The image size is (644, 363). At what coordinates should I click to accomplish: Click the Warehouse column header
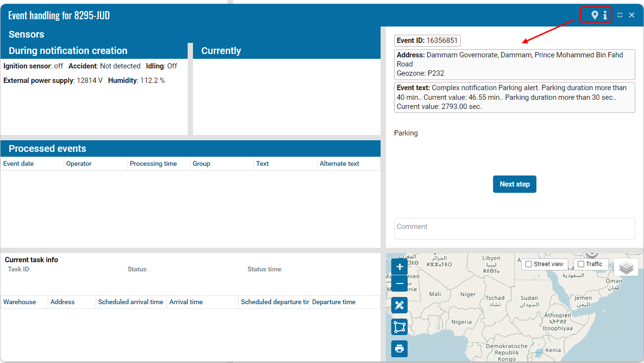[20, 302]
